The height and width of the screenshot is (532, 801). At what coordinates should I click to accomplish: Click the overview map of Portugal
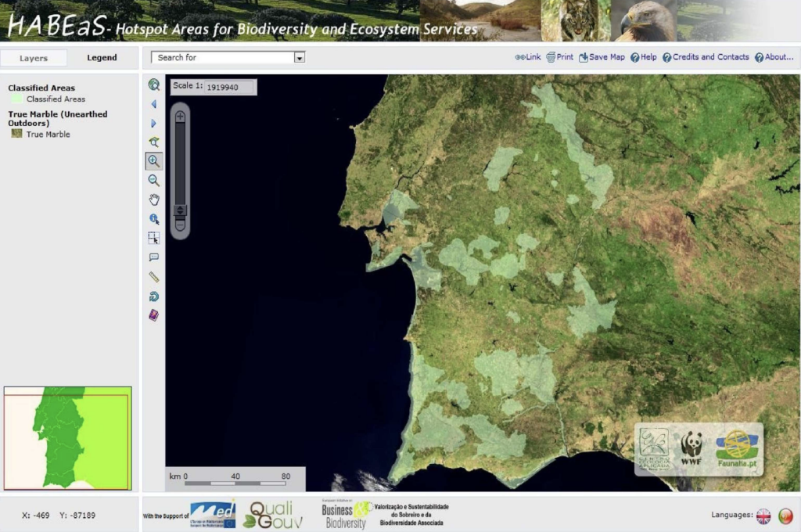tap(67, 438)
